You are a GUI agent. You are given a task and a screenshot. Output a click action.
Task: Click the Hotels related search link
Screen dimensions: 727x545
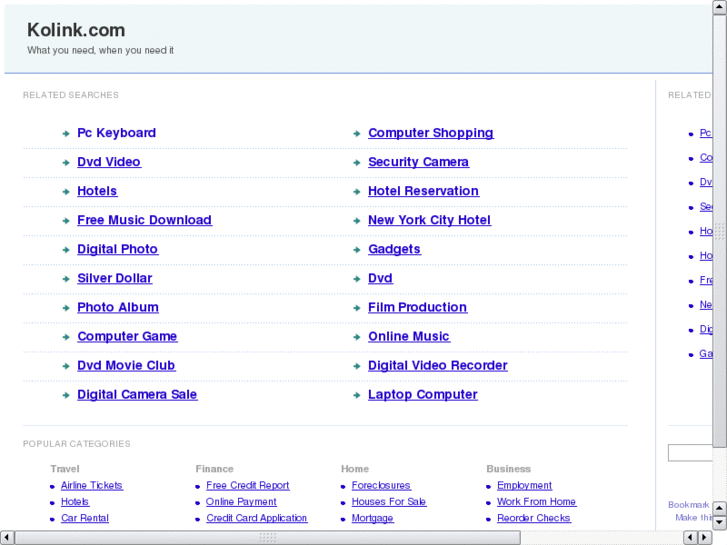[x=97, y=191]
